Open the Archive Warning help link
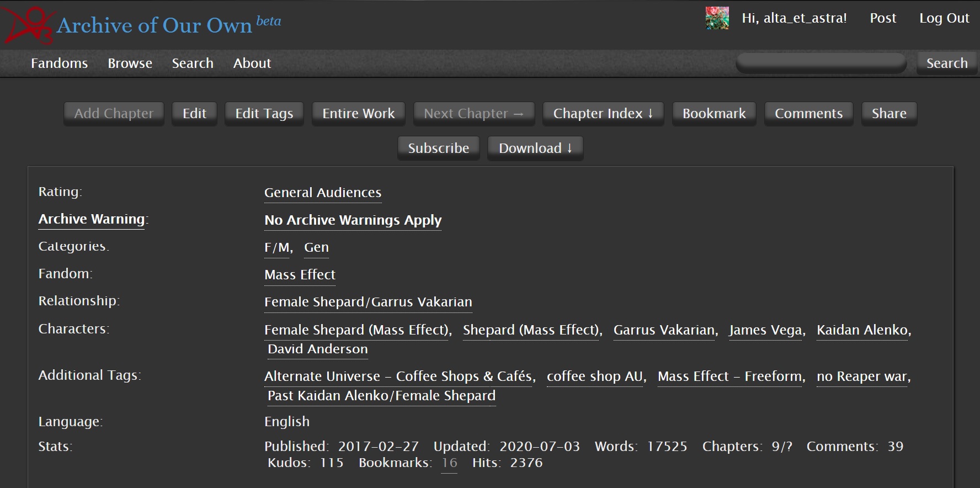 coord(92,219)
